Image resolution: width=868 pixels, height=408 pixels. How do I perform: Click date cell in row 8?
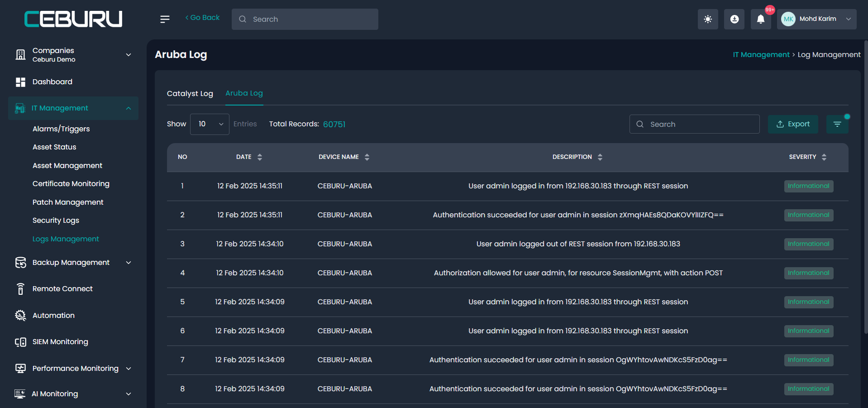coord(250,389)
